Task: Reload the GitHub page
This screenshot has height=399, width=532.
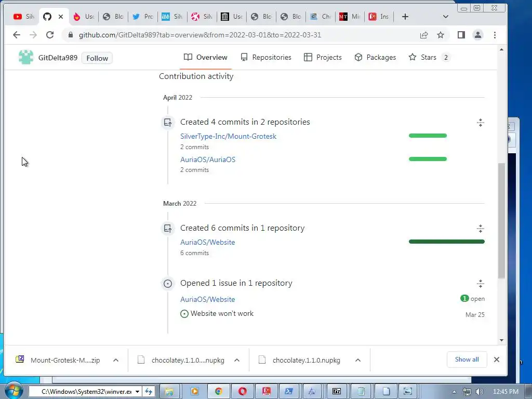Action: pos(50,35)
